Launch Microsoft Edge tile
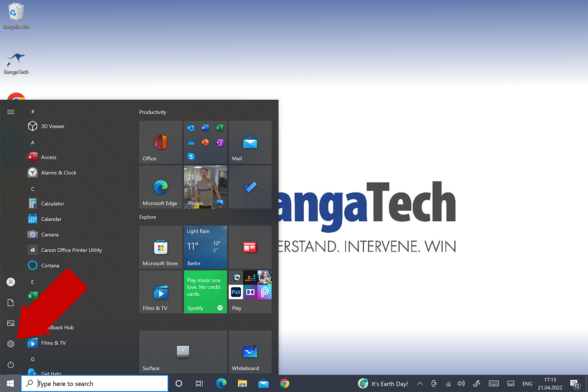The width and height of the screenshot is (588, 392). click(161, 187)
